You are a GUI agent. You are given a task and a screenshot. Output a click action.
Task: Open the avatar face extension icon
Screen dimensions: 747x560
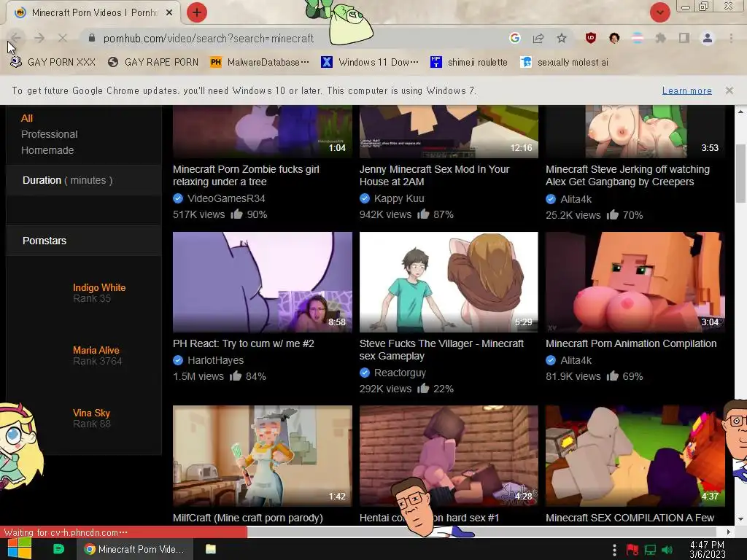click(614, 38)
